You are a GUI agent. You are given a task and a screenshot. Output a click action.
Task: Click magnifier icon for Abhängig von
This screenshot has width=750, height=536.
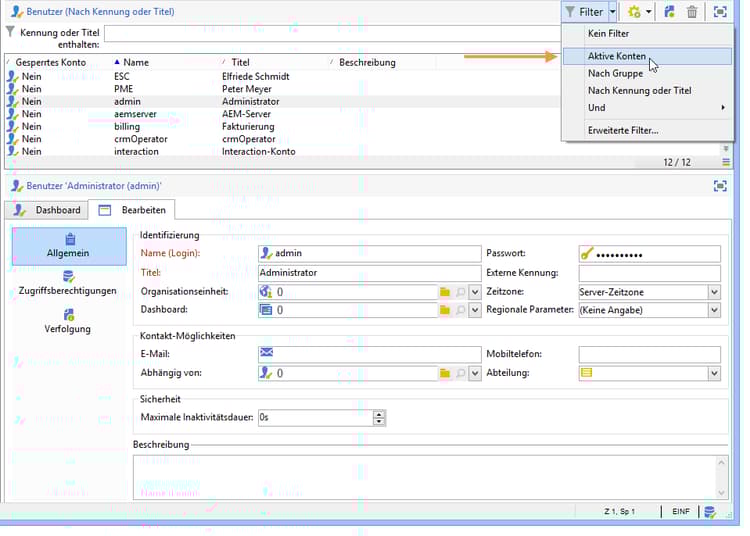[460, 373]
